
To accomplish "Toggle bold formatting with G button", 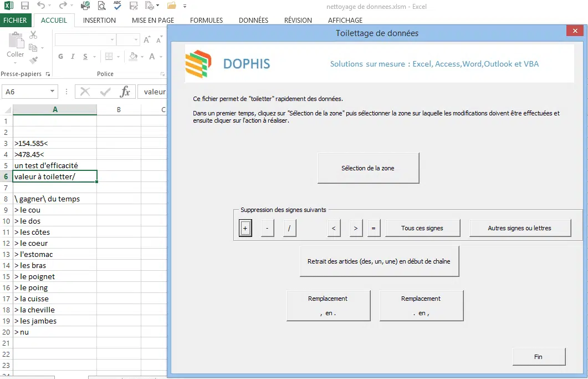I will click(x=60, y=57).
